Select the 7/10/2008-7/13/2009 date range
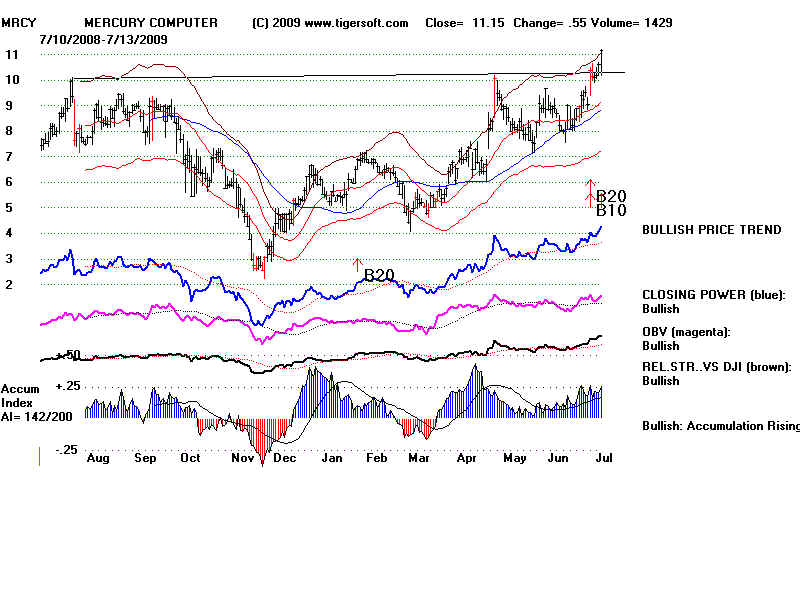 [103, 38]
